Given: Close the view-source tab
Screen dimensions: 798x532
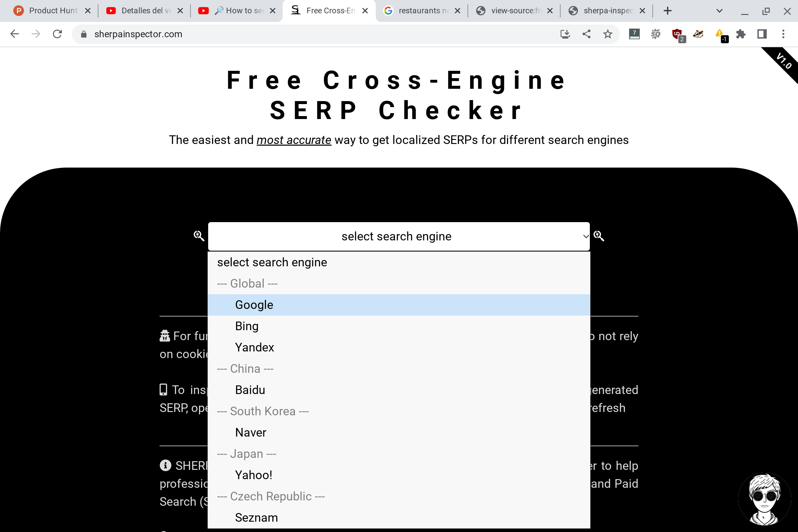Looking at the screenshot, I should [x=550, y=11].
